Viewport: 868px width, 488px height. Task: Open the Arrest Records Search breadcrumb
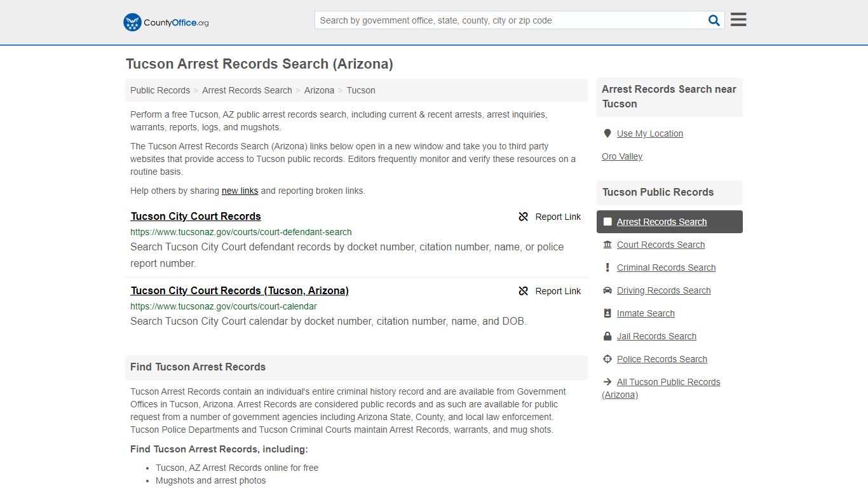[247, 90]
